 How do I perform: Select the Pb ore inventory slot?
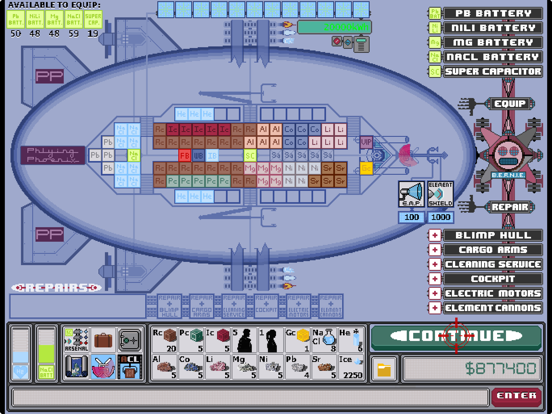tap(298, 367)
